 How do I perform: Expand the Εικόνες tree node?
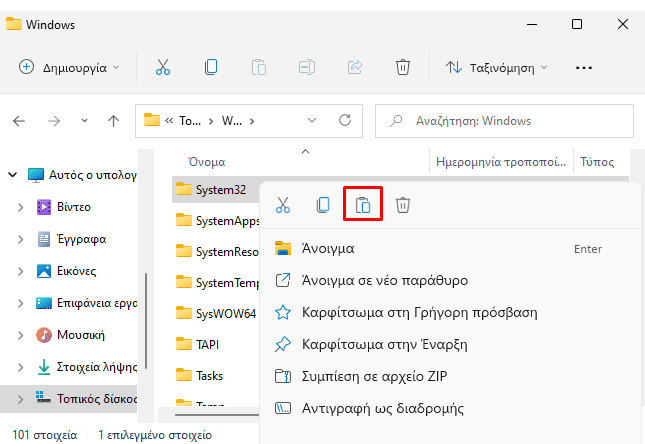click(x=20, y=271)
